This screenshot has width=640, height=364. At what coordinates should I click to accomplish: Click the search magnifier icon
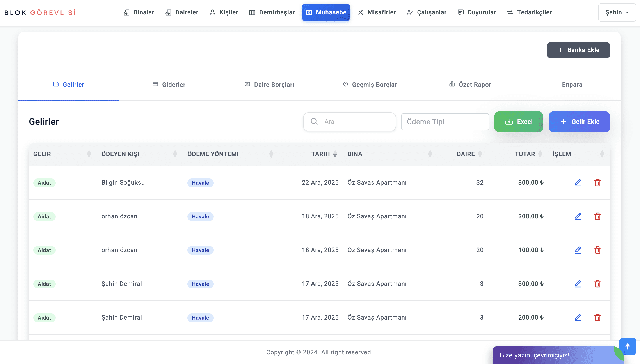coord(314,122)
